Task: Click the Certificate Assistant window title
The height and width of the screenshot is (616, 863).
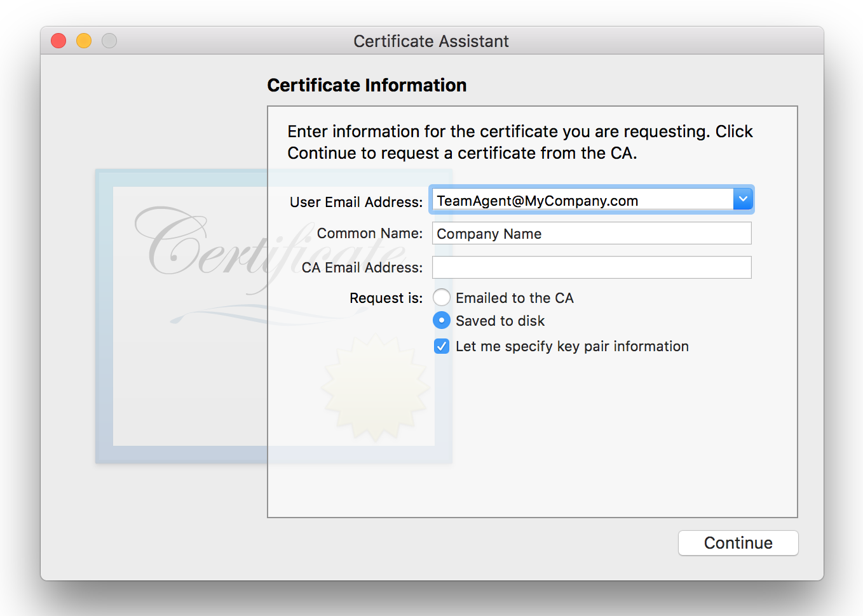Action: point(431,41)
